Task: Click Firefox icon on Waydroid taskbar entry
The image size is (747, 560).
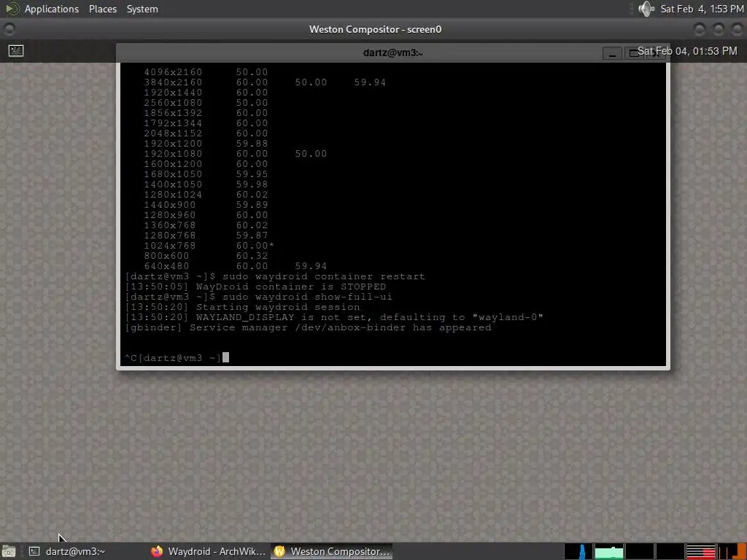Action: [157, 551]
